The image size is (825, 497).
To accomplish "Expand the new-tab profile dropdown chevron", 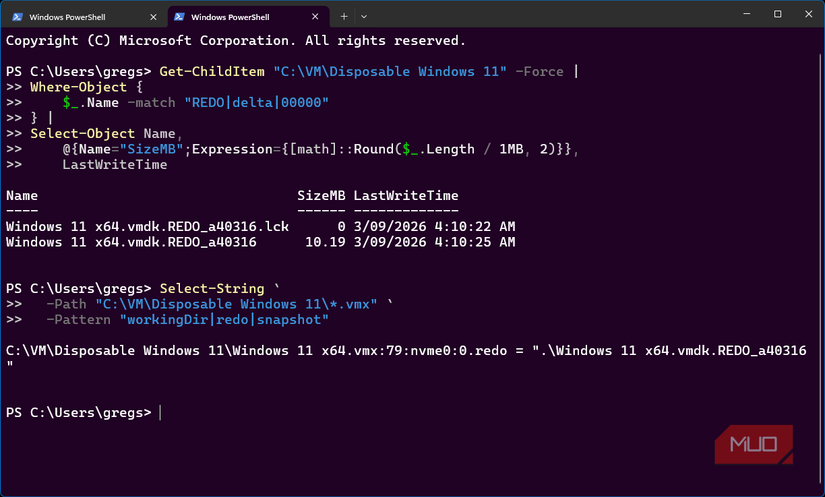I will tap(364, 17).
